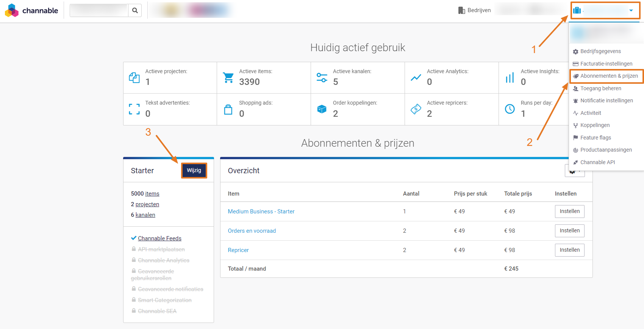Click the Actieve projecten documents icon

point(134,78)
